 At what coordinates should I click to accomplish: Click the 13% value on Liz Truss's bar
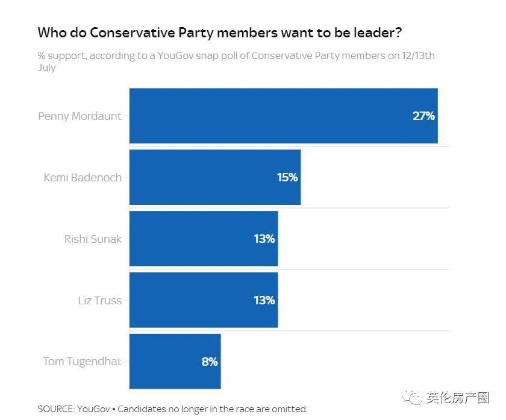coord(264,300)
